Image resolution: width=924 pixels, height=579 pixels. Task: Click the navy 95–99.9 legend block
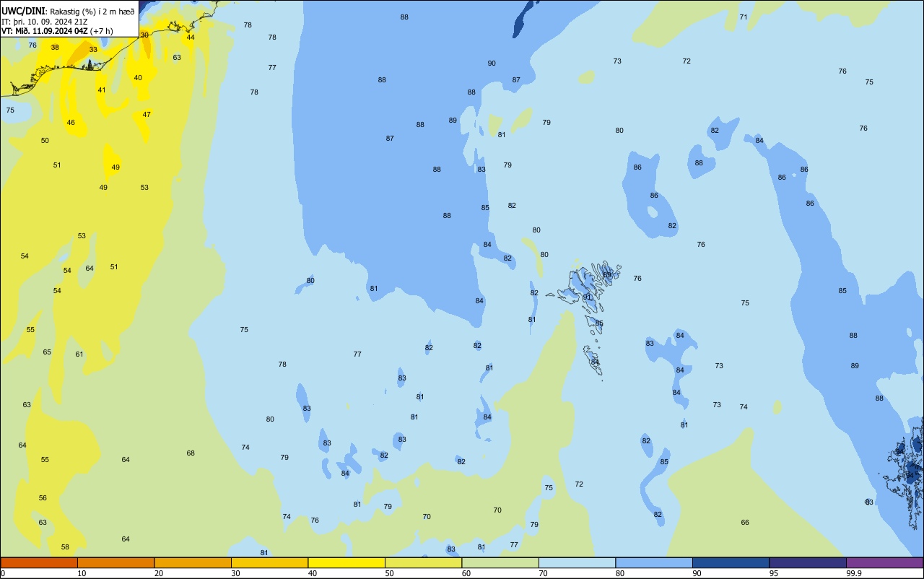click(x=808, y=562)
